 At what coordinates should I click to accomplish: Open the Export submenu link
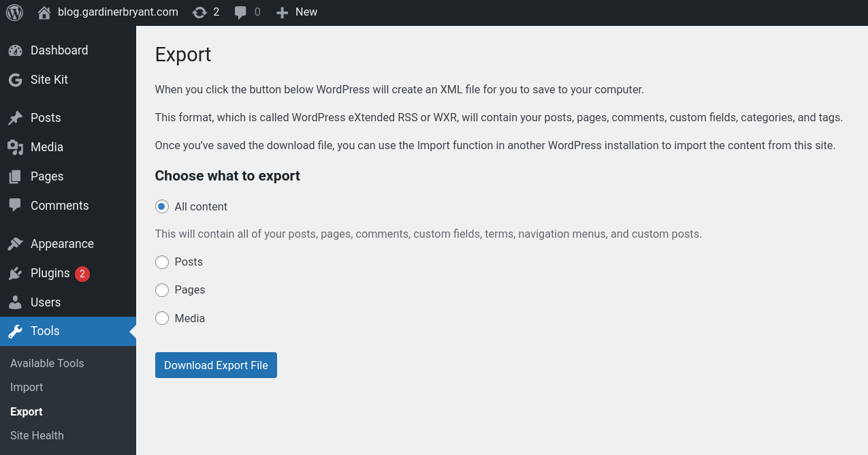[27, 411]
